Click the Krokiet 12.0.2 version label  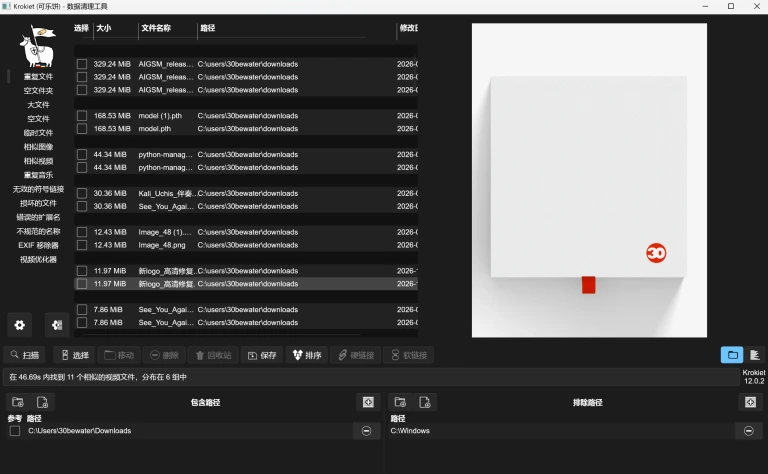[754, 377]
